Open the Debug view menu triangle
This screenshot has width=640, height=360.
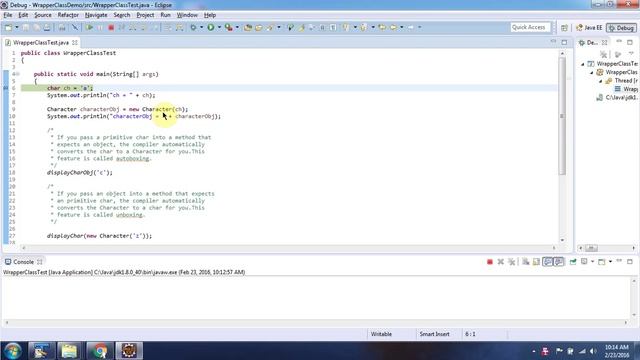point(631,54)
